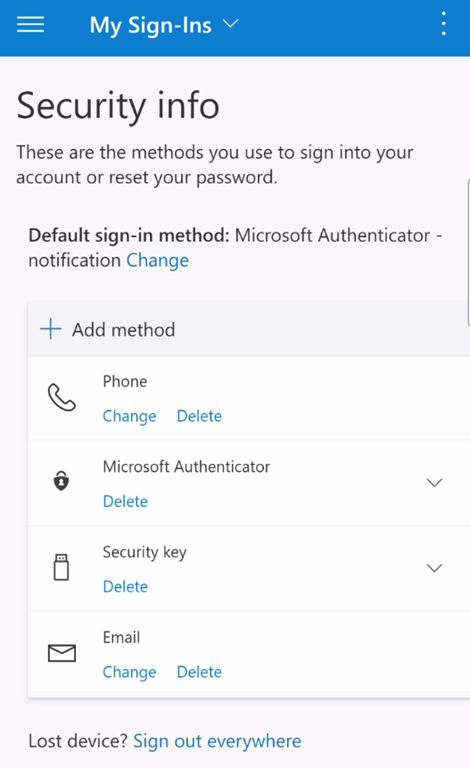The height and width of the screenshot is (768, 470).
Task: Delete the Security key method
Action: coord(125,586)
